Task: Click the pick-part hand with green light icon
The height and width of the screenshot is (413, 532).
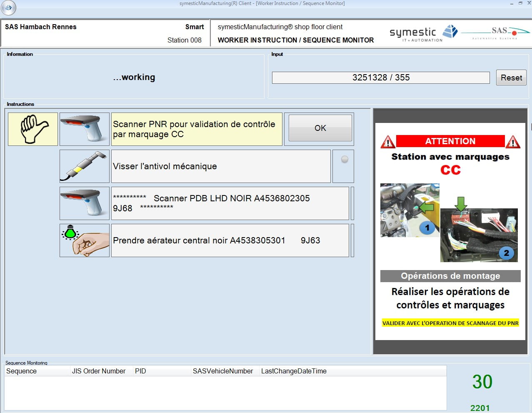Action: click(x=85, y=240)
